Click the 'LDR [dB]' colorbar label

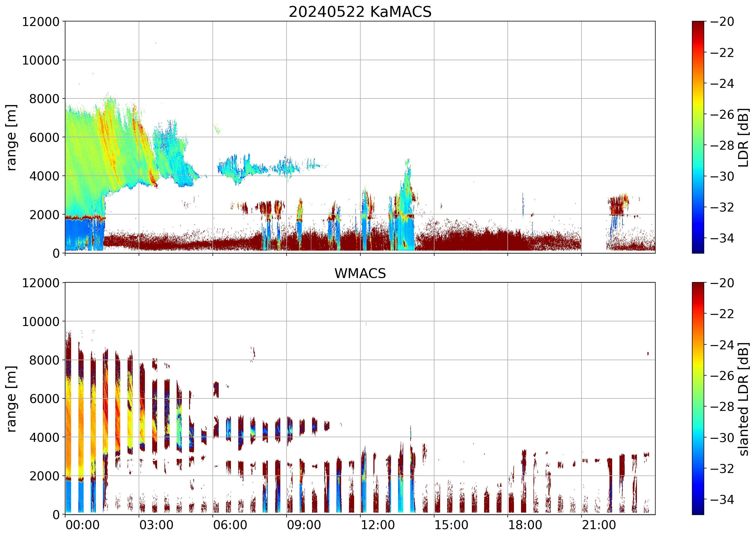[x=743, y=137]
